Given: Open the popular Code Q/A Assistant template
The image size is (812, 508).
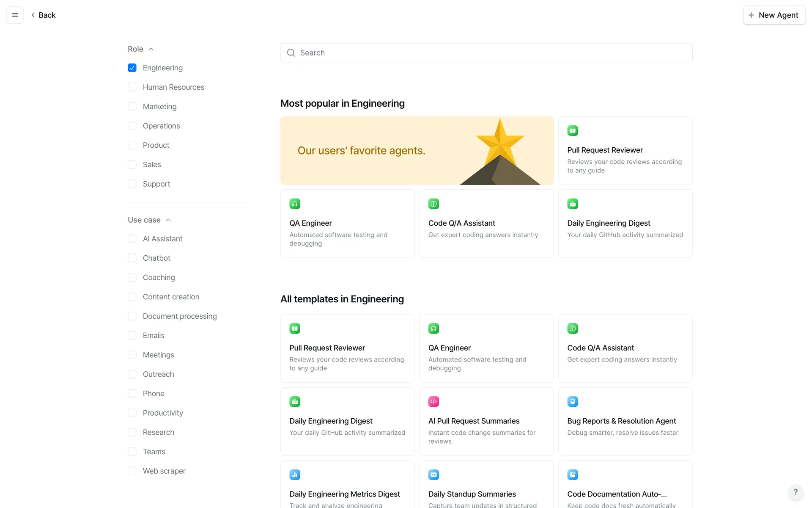Looking at the screenshot, I should point(486,224).
